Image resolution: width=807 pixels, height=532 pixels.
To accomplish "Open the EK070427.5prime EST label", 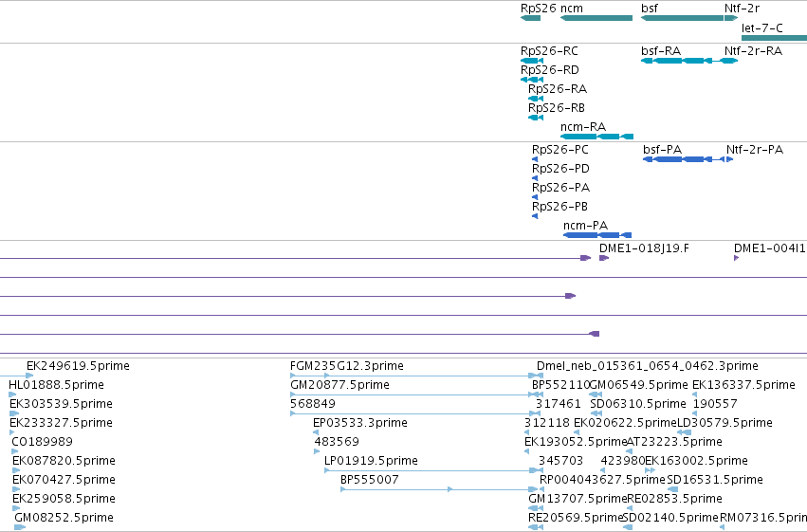I will [x=64, y=480].
